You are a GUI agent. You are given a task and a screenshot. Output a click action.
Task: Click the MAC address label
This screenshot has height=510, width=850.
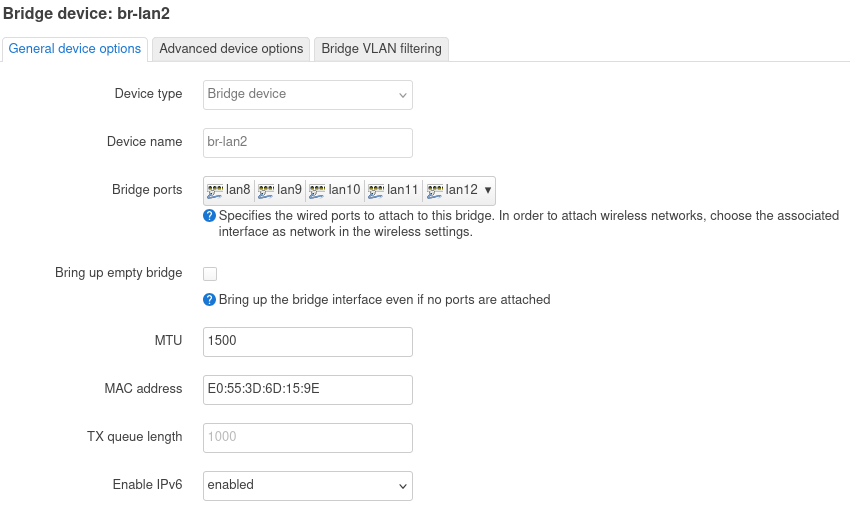[x=143, y=389]
